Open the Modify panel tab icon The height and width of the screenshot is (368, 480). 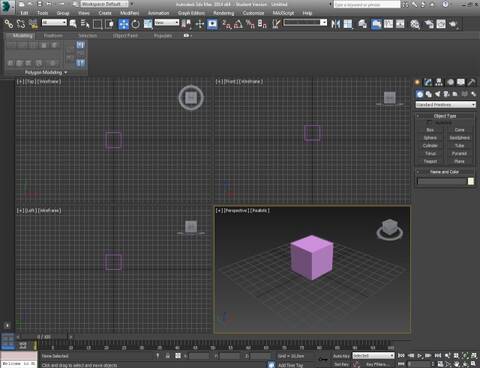tap(428, 82)
